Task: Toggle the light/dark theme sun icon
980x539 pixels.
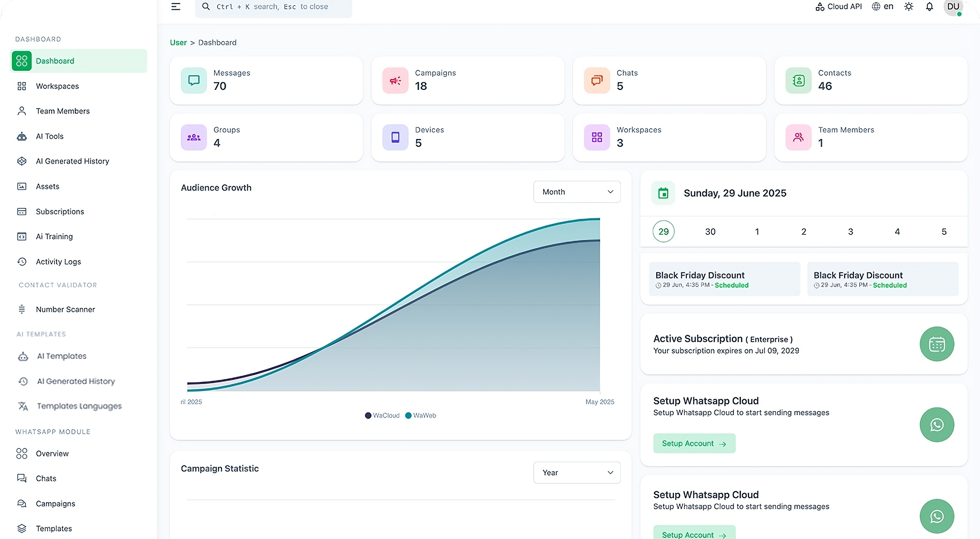Action: (908, 6)
